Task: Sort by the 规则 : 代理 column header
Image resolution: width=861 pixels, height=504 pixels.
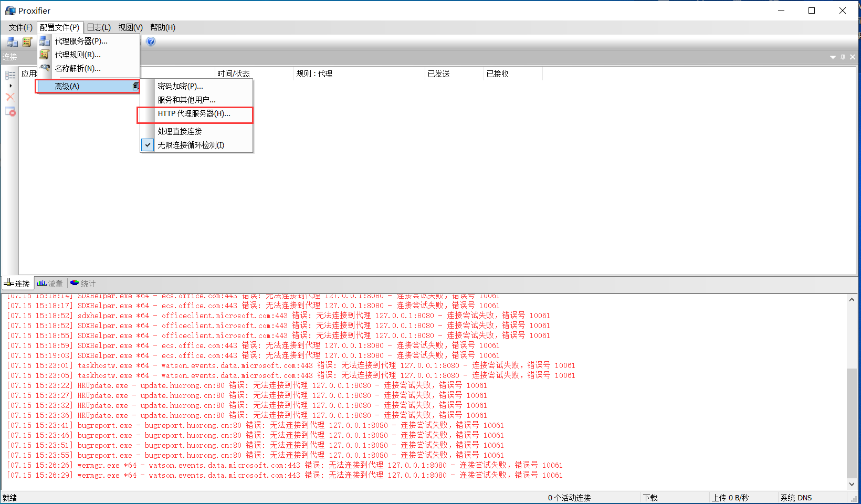Action: 359,73
